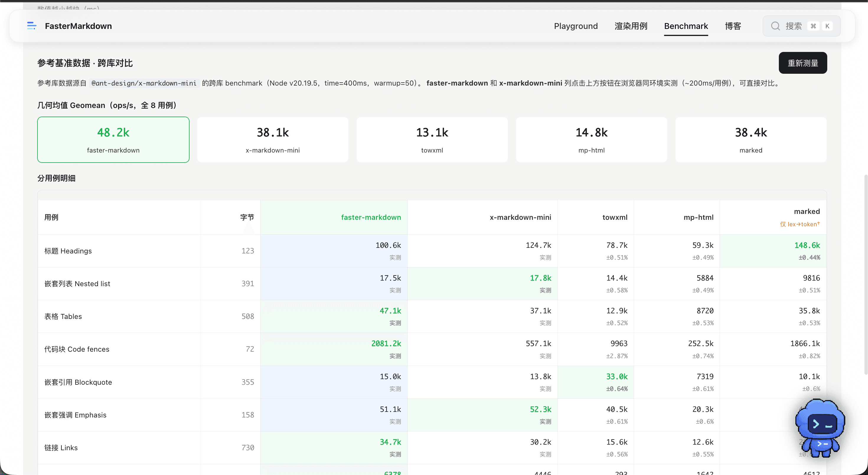Select the 嵌套强调 Emphasis row label

(x=76, y=415)
